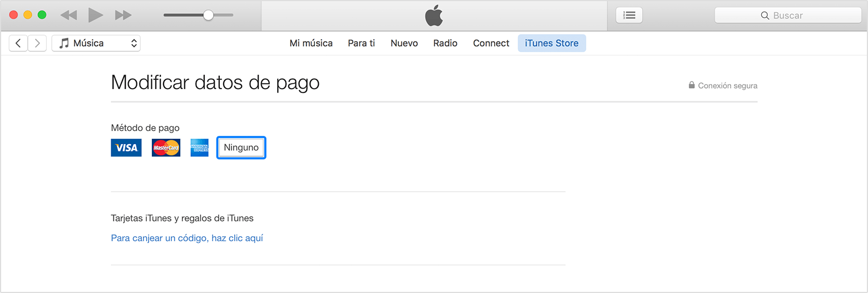Select Visa as payment method

[126, 148]
